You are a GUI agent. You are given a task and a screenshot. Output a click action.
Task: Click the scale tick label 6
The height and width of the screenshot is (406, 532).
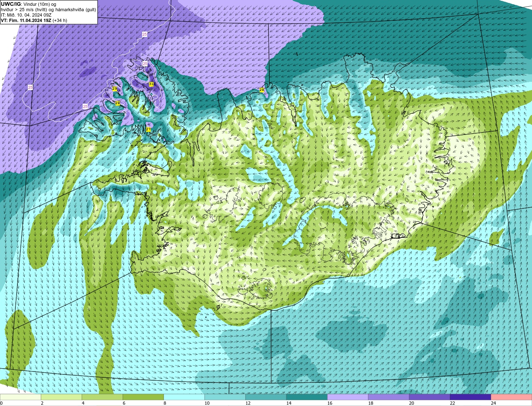[124, 403]
